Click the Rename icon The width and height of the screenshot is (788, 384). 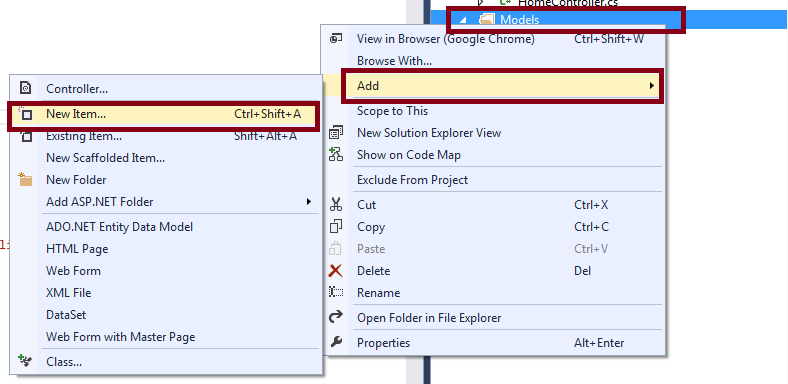pyautogui.click(x=336, y=292)
